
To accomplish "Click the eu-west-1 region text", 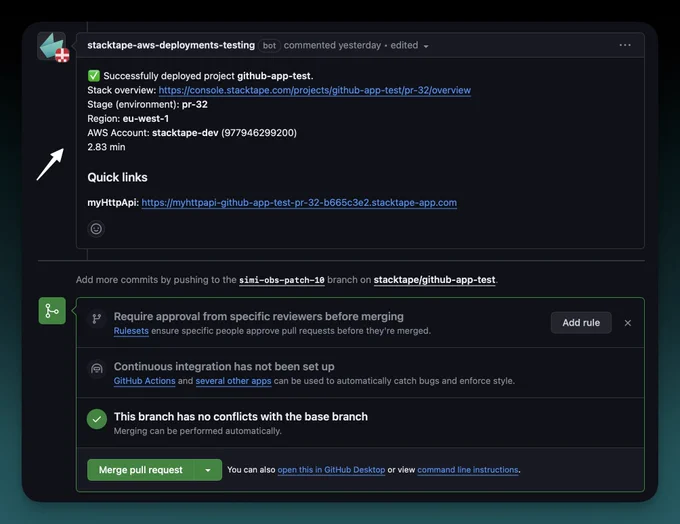I will 146,119.
